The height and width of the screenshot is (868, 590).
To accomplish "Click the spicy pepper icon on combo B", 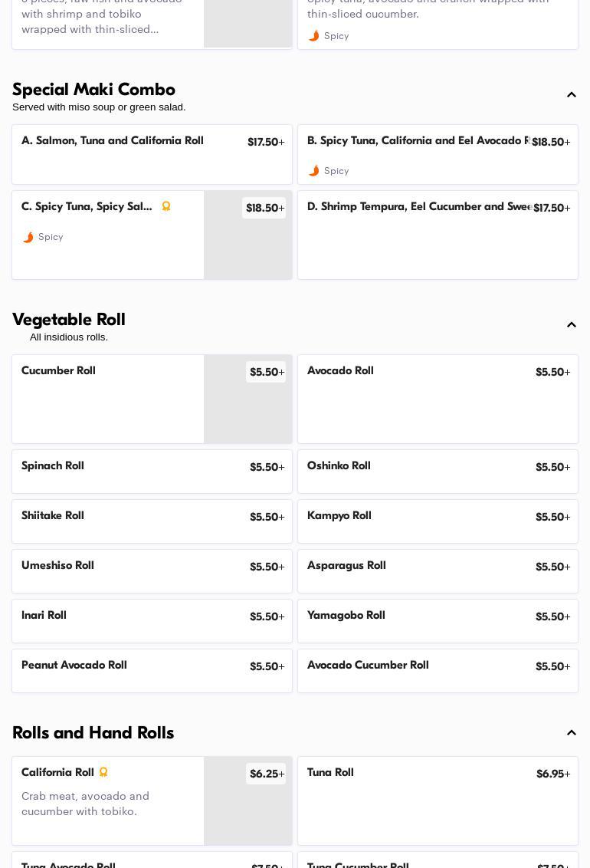I will (313, 171).
